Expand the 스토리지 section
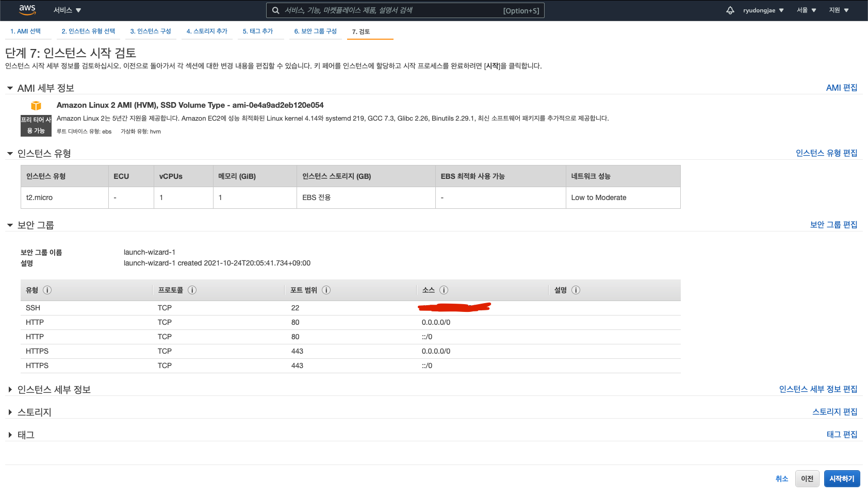 [x=10, y=412]
